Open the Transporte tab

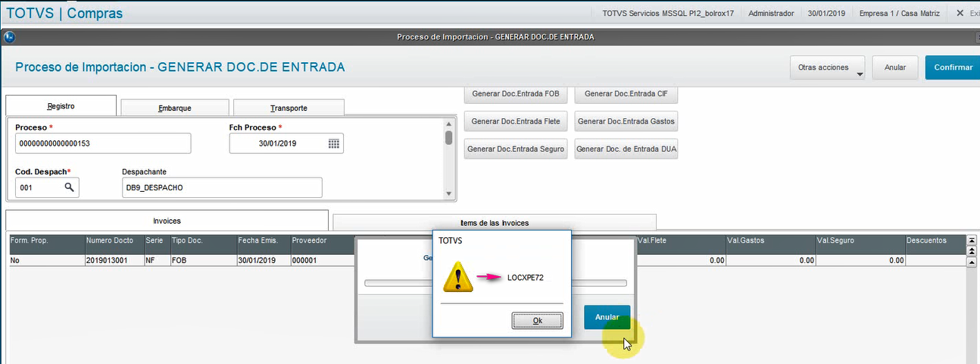click(289, 108)
